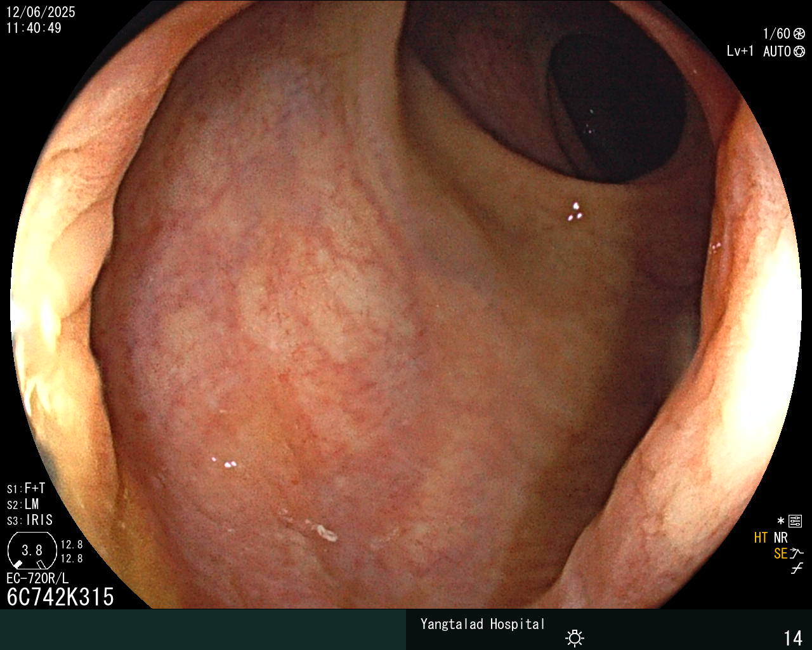812x650 pixels.
Task: Click the iris aperture icon beside AUTO
Action: tap(799, 51)
